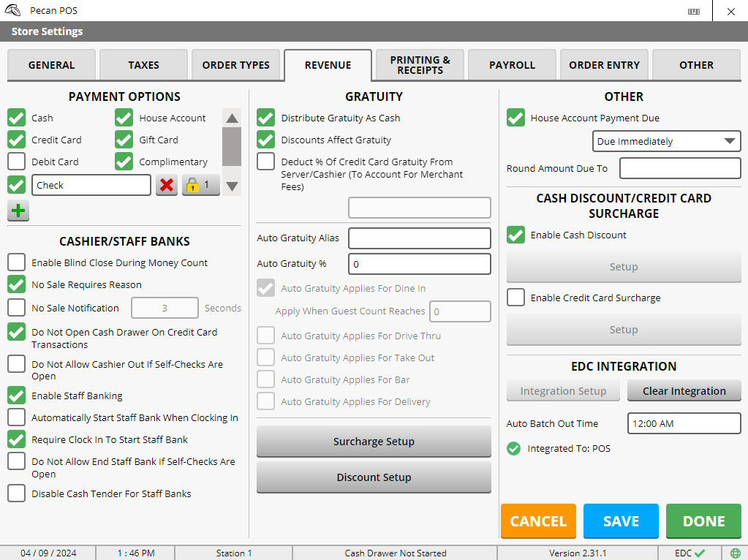
Task: Toggle Distribute Gratuity As Cash
Action: (x=265, y=118)
